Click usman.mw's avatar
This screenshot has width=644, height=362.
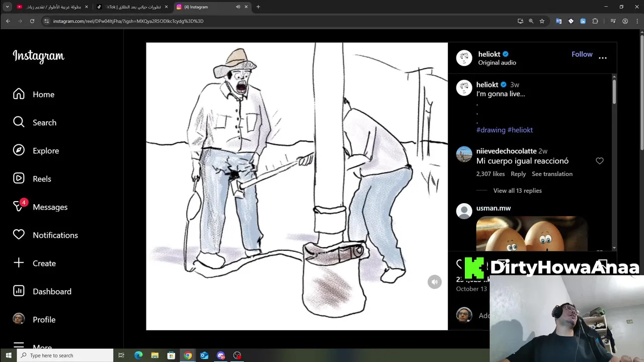pyautogui.click(x=464, y=211)
